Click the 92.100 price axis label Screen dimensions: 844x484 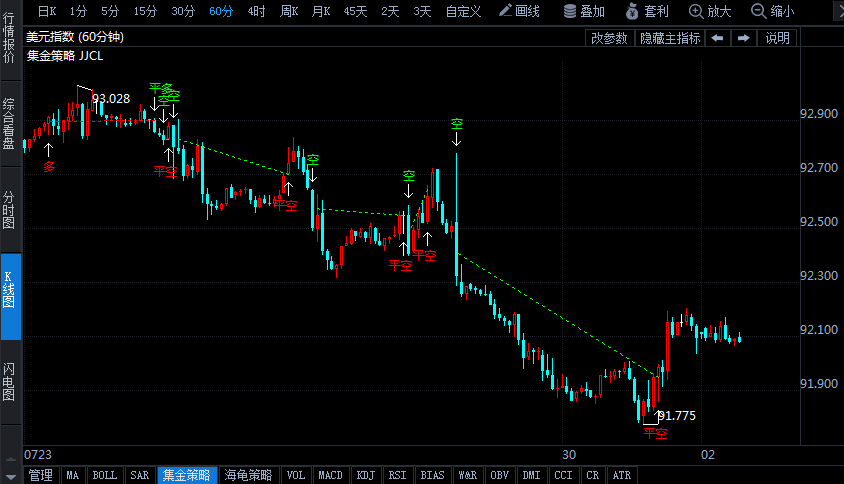(819, 329)
